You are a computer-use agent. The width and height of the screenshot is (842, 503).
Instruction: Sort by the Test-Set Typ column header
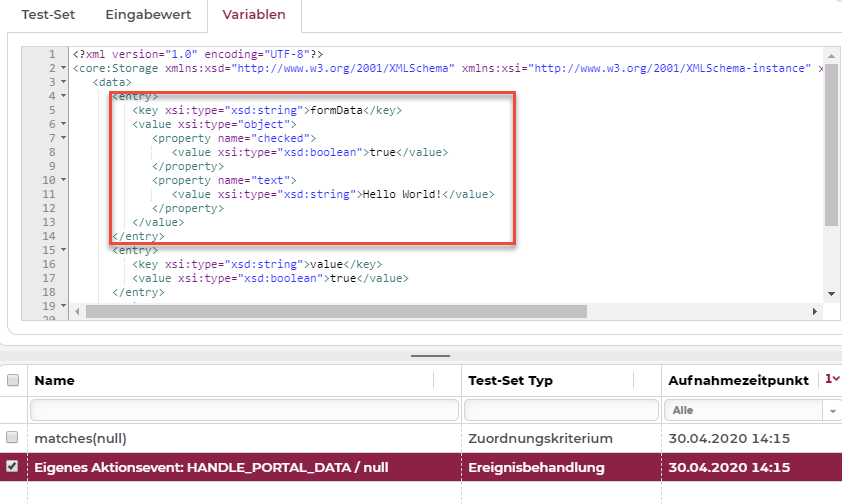click(x=510, y=380)
